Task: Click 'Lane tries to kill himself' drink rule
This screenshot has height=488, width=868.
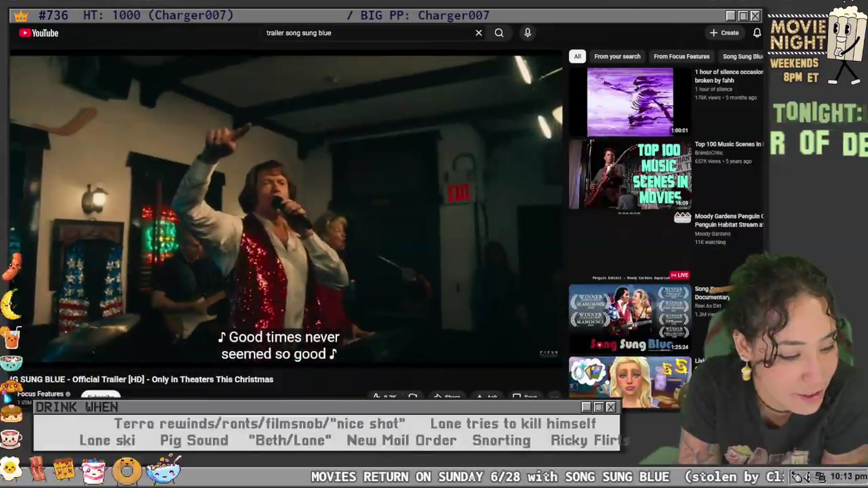Action: [513, 424]
